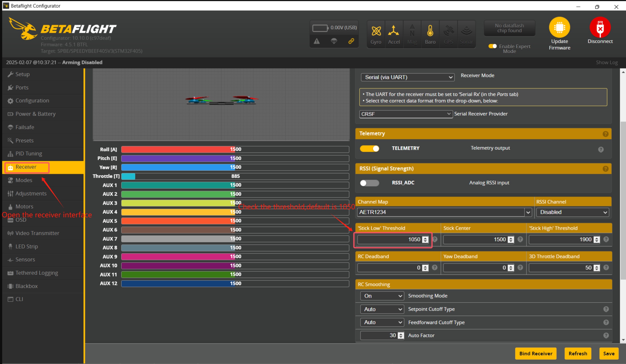Open Channel Map AETR1234 dropdown arrow
Screen dimensions: 626x364
coord(528,212)
